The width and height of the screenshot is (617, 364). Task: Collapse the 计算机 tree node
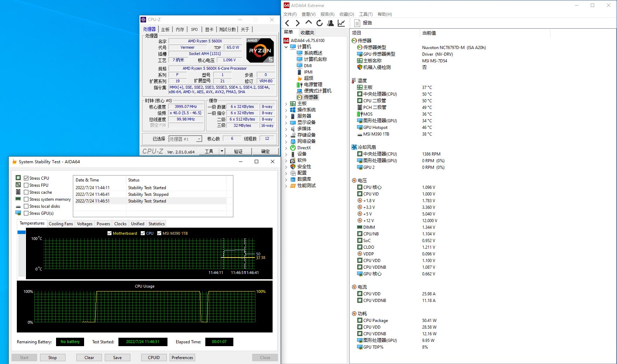pyautogui.click(x=286, y=47)
